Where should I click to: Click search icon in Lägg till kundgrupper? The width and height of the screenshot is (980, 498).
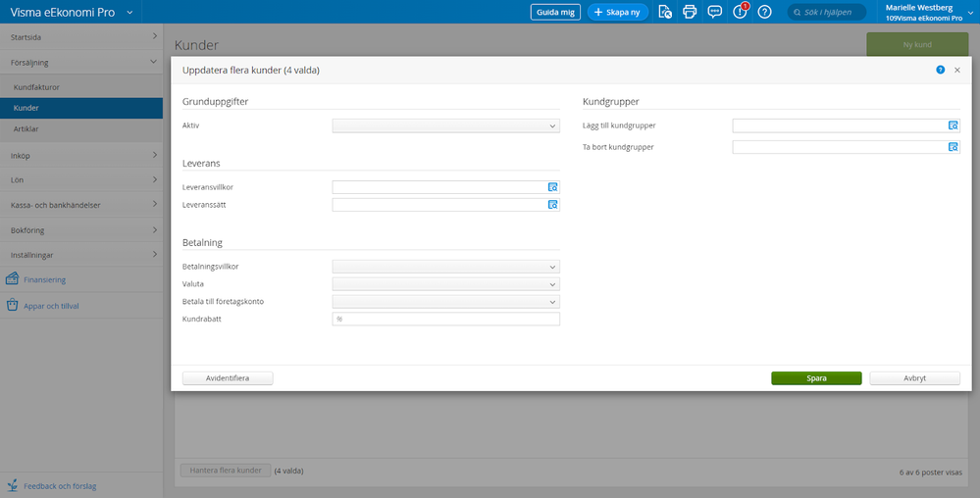coord(953,125)
